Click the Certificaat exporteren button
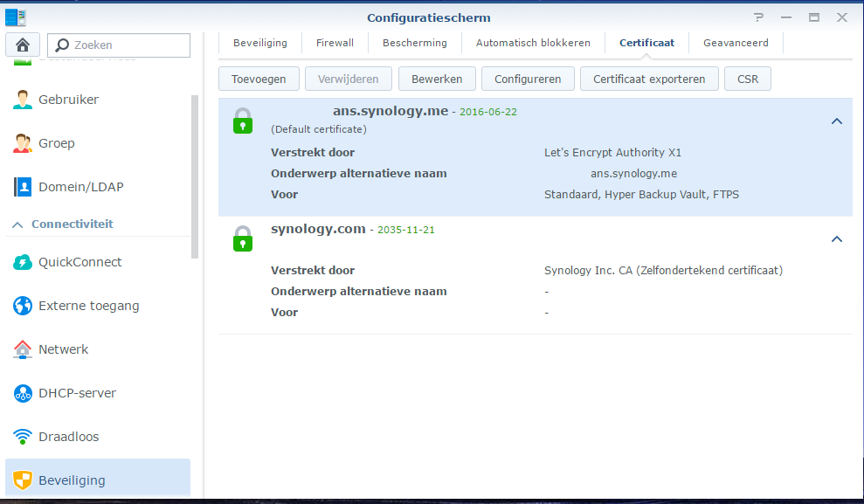 [x=648, y=79]
